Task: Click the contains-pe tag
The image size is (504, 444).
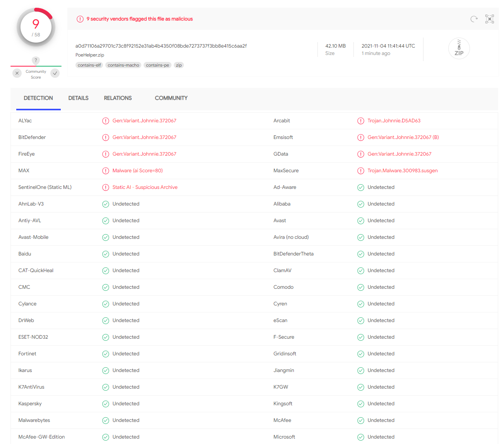Action: 158,65
